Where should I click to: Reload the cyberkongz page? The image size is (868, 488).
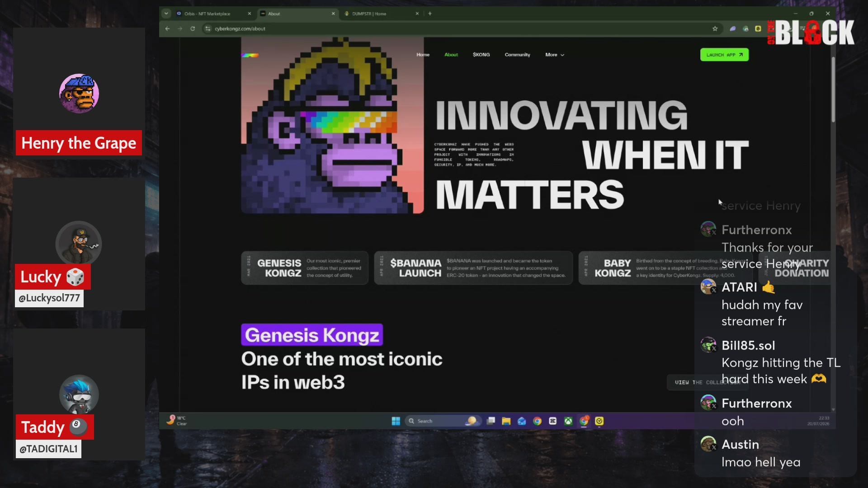tap(193, 28)
